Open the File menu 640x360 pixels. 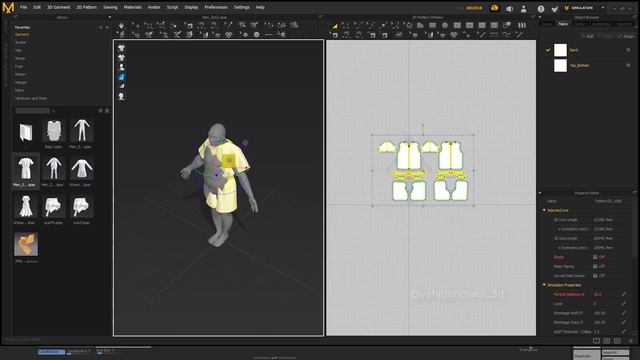(24, 7)
